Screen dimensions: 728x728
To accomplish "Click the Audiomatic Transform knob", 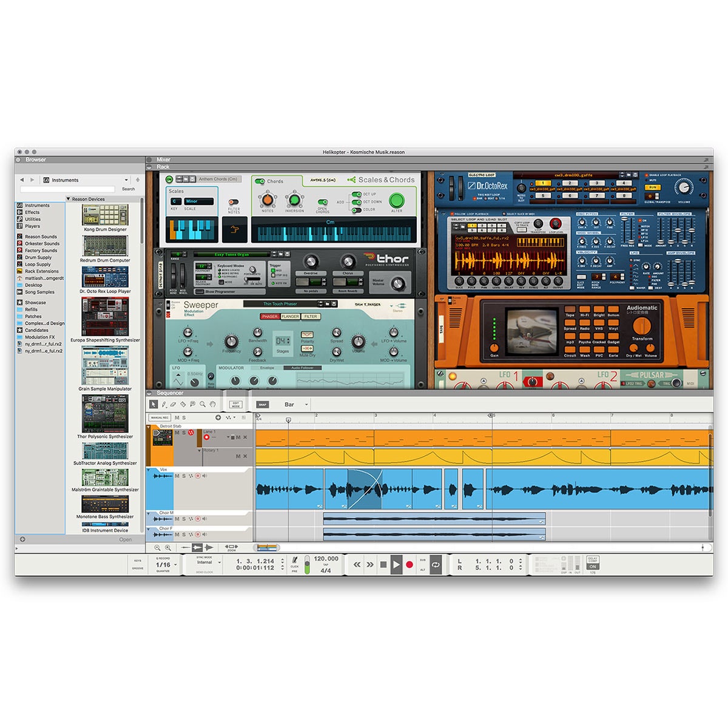I will point(641,325).
